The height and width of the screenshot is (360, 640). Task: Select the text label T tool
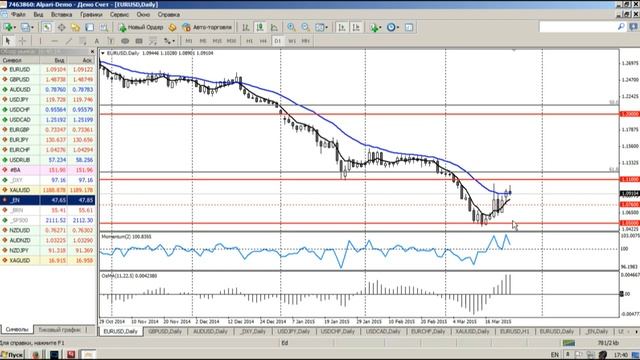click(111, 41)
